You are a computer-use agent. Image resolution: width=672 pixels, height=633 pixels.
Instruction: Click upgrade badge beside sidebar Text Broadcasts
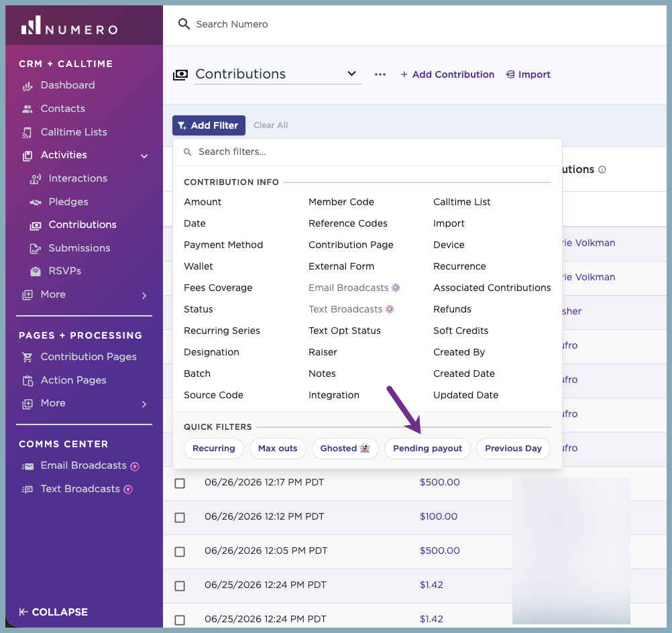[x=128, y=490]
